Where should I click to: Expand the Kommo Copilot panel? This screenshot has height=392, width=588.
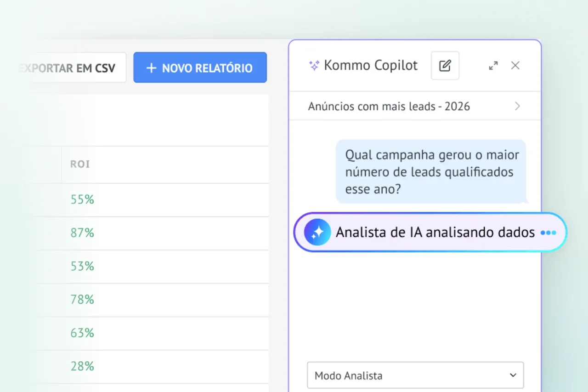click(x=493, y=66)
